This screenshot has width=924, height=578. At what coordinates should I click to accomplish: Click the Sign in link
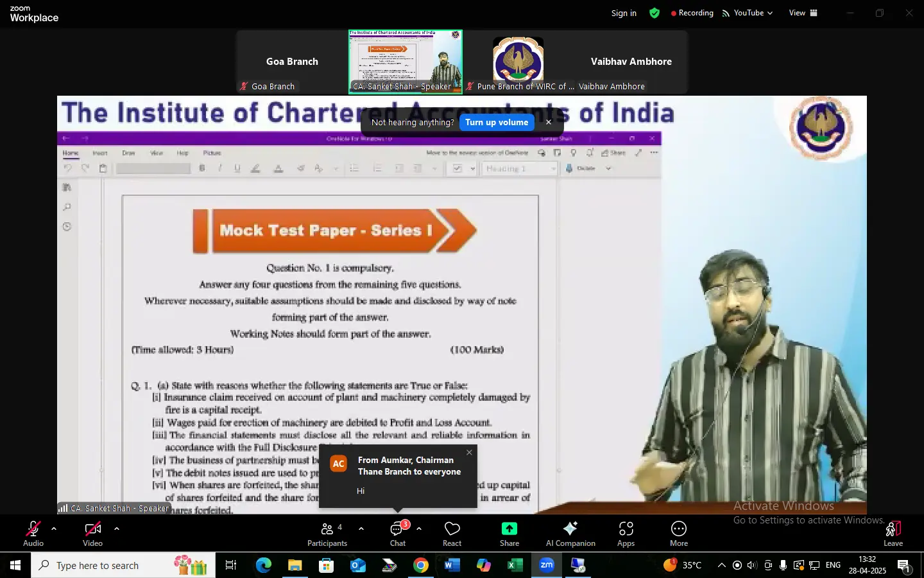click(x=624, y=13)
